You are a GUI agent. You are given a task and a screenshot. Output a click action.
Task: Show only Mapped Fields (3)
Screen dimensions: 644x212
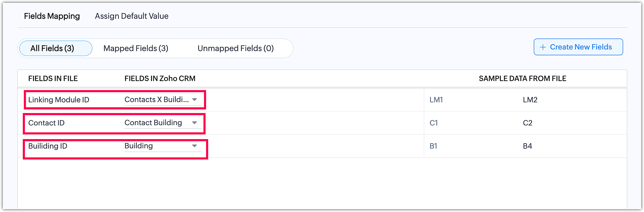(136, 48)
